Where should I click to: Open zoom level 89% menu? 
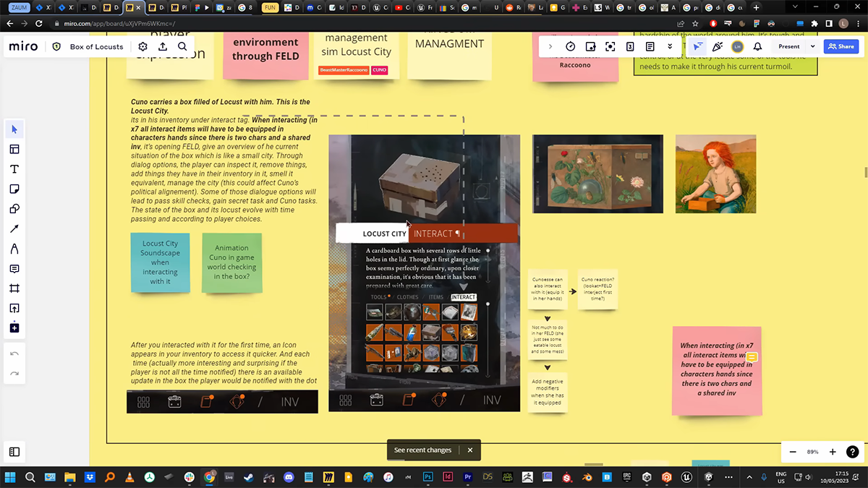(x=812, y=452)
